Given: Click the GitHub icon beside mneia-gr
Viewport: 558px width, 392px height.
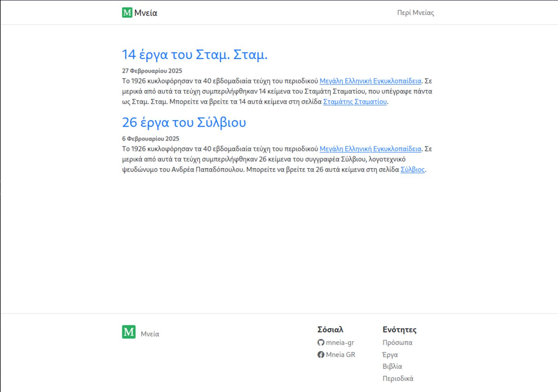Looking at the screenshot, I should pyautogui.click(x=321, y=343).
